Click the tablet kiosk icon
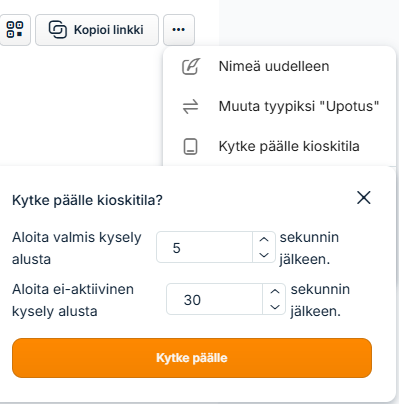This screenshot has height=404, width=399. [x=191, y=146]
